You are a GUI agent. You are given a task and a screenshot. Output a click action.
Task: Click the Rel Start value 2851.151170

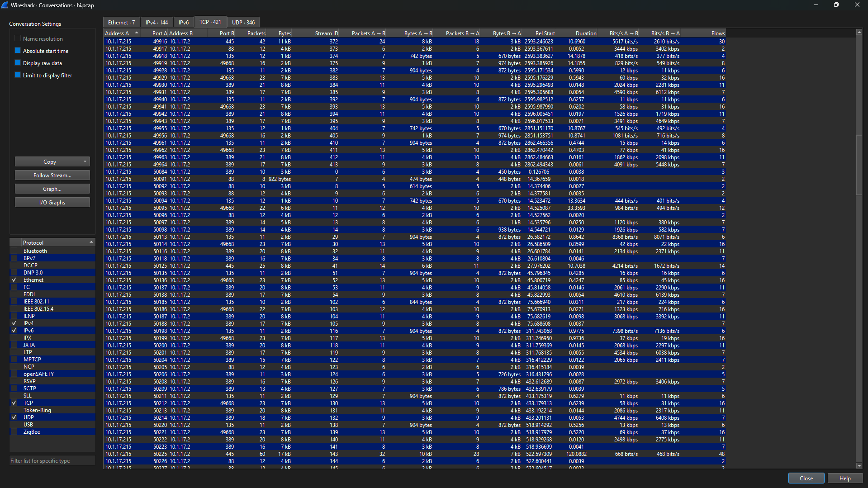coord(539,128)
